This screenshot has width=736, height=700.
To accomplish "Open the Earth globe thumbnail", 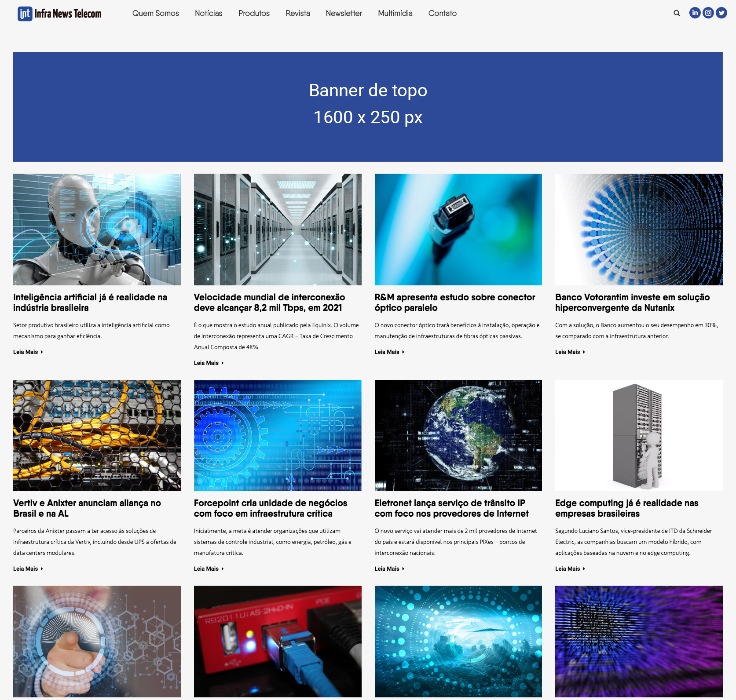I will coord(458,435).
